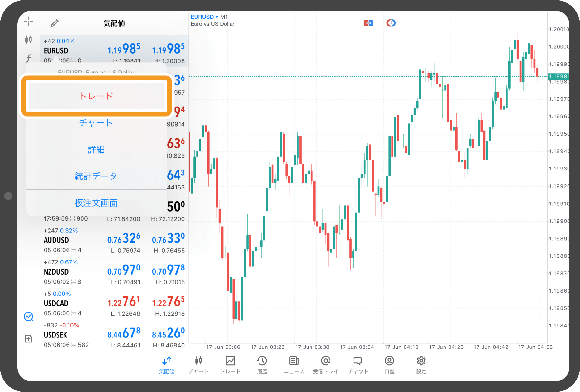Tap the Euro vs US Dollar label

click(212, 24)
